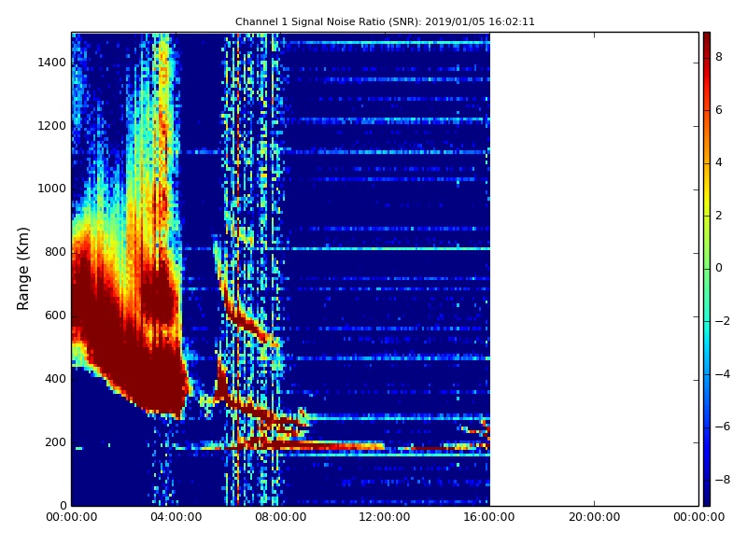Image resolution: width=747 pixels, height=560 pixels.
Task: Click the colorbar label 4
Action: coord(719,162)
